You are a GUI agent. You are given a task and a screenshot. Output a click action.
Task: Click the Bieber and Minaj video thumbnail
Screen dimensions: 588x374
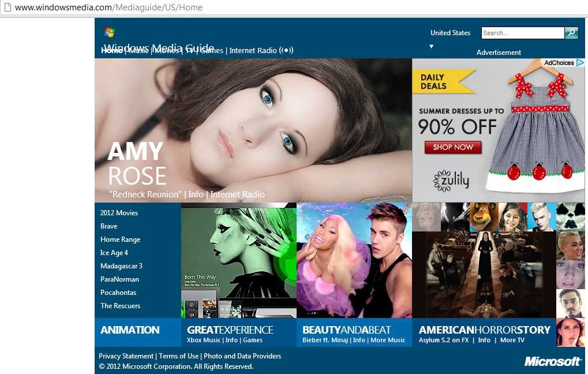[x=354, y=260]
